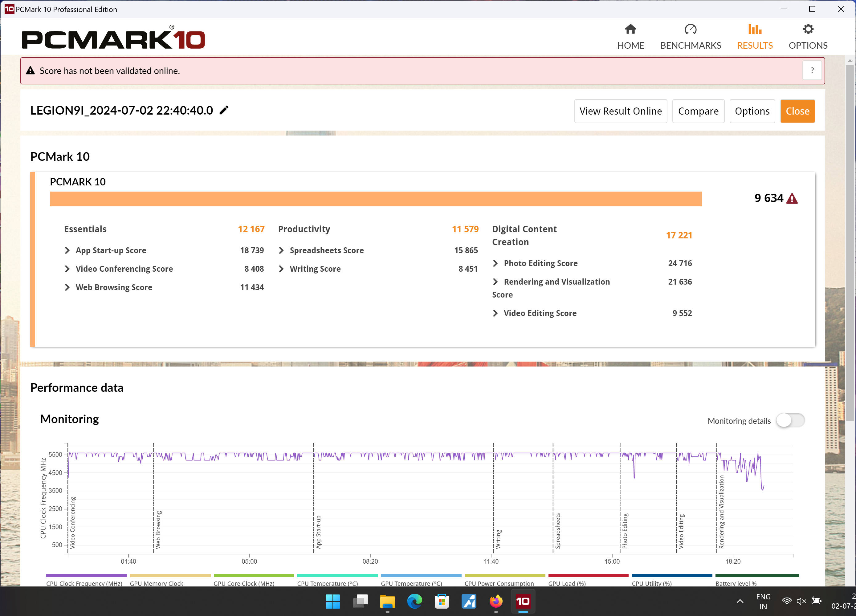The width and height of the screenshot is (856, 616).
Task: Open the Benchmarks gauge icon
Action: pos(690,29)
